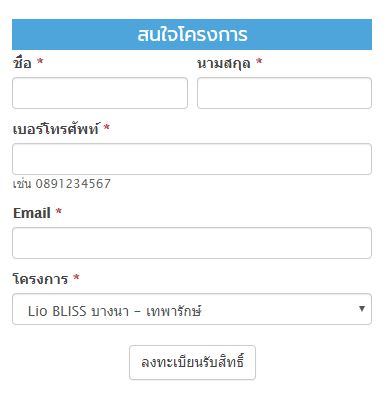The width and height of the screenshot is (385, 395).
Task: Click the red asterisk next to ชื่อ
Action: coord(40,62)
